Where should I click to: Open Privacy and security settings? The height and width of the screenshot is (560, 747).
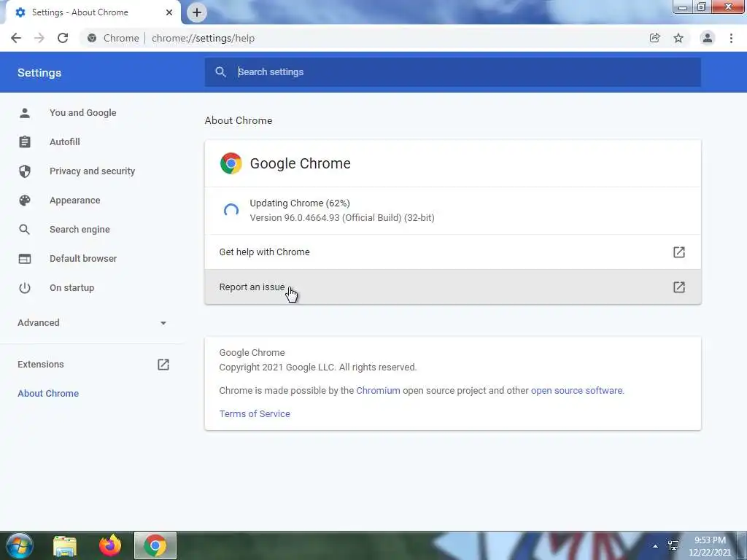[93, 171]
